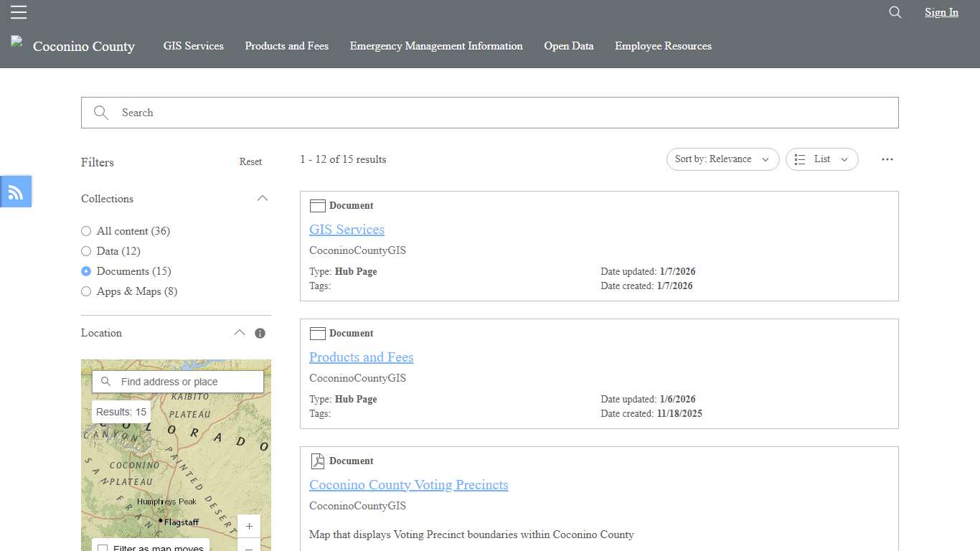This screenshot has width=980, height=551.
Task: Select the Data collection radio button
Action: 86,251
